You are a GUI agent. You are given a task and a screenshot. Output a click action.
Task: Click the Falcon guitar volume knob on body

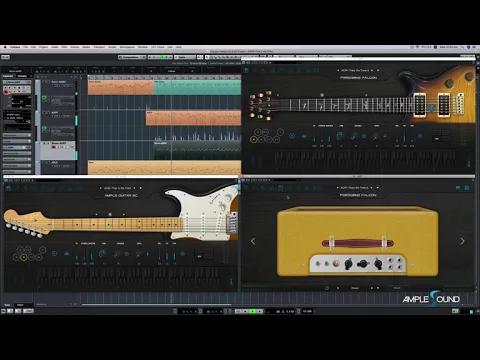click(x=449, y=82)
